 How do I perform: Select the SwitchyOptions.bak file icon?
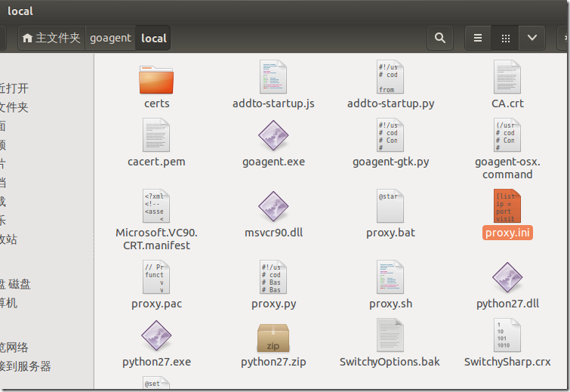click(x=390, y=335)
